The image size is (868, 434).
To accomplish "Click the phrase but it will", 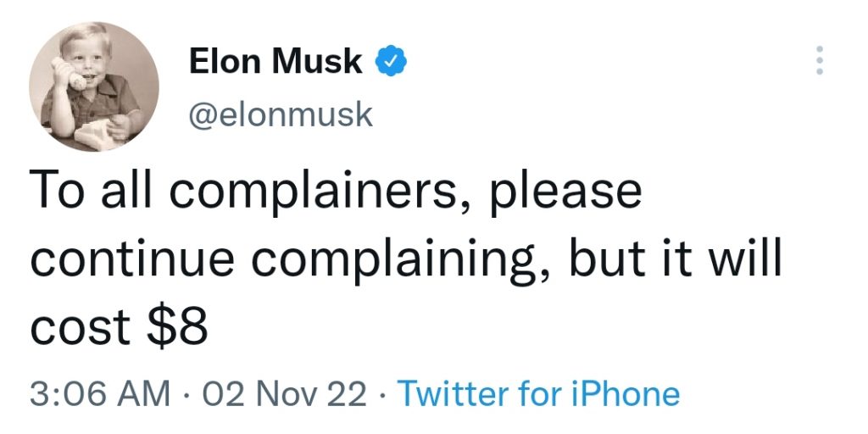I will click(675, 257).
